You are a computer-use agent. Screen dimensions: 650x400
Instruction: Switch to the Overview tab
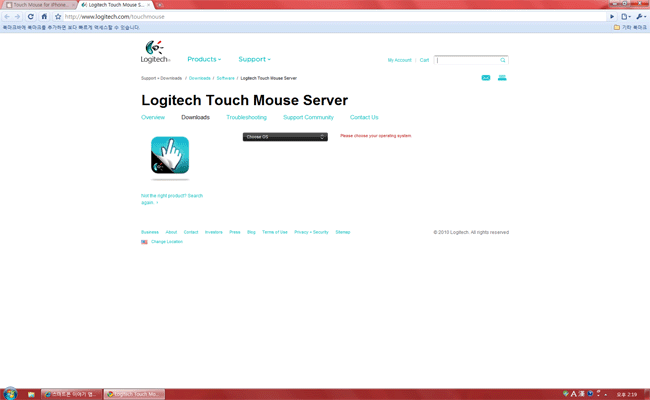point(153,117)
